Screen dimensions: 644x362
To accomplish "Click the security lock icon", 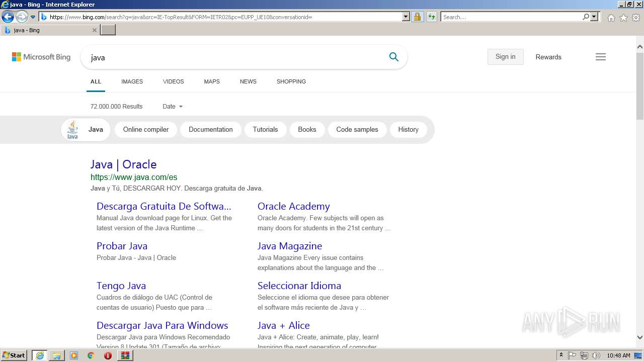I will (417, 17).
